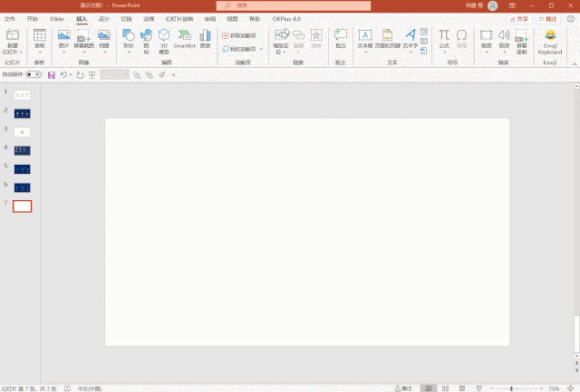Click Get Add-ins (获取加载项) button
The image size is (580, 392).
click(x=239, y=35)
